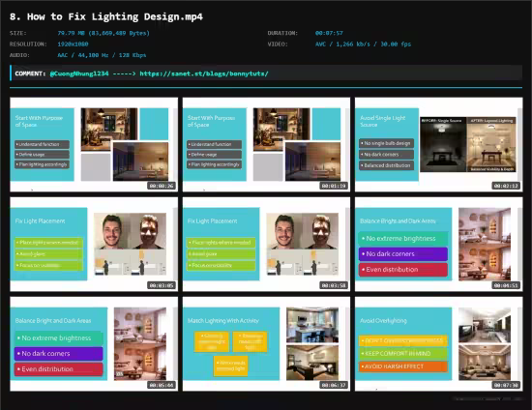This screenshot has height=410, width=532.
Task: Click the audio value AAC / 44,100 Hz
Action: [x=102, y=55]
